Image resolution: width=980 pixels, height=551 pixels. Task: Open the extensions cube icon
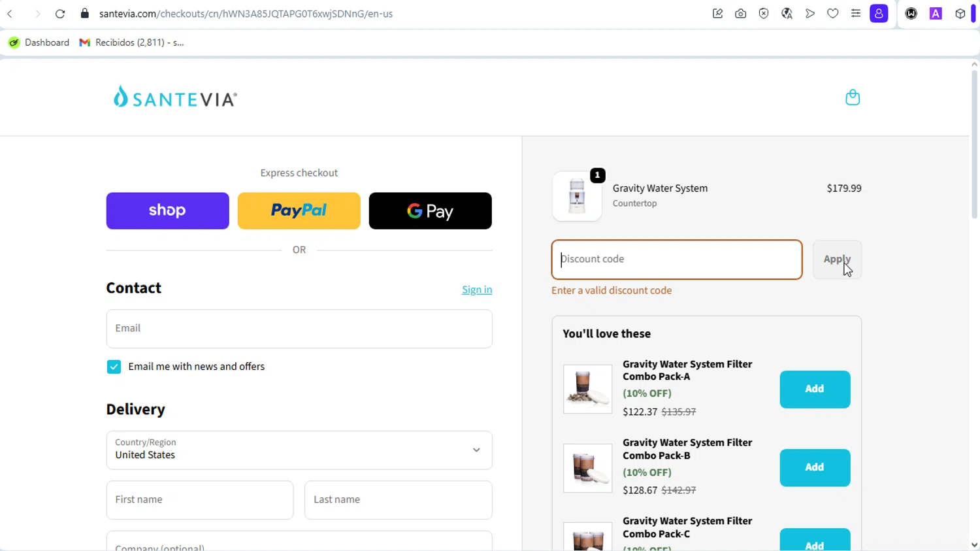click(x=960, y=14)
